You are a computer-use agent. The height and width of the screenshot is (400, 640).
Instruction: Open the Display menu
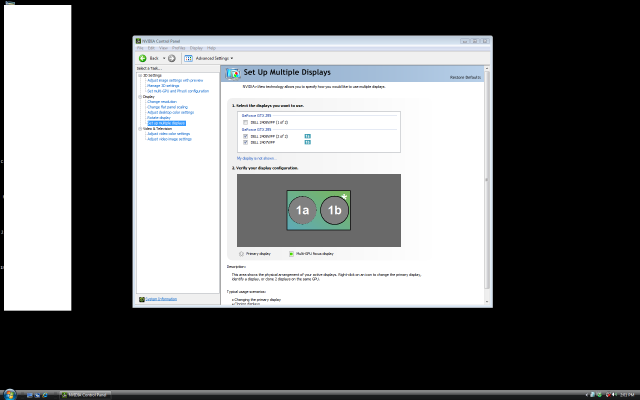196,48
